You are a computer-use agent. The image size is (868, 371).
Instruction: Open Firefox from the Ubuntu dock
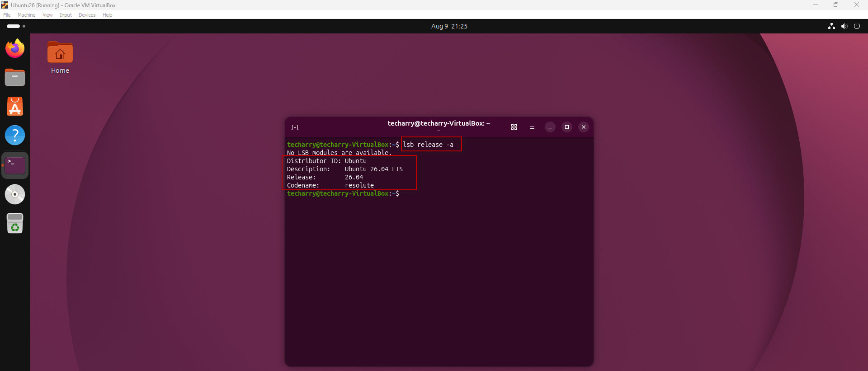click(x=15, y=48)
